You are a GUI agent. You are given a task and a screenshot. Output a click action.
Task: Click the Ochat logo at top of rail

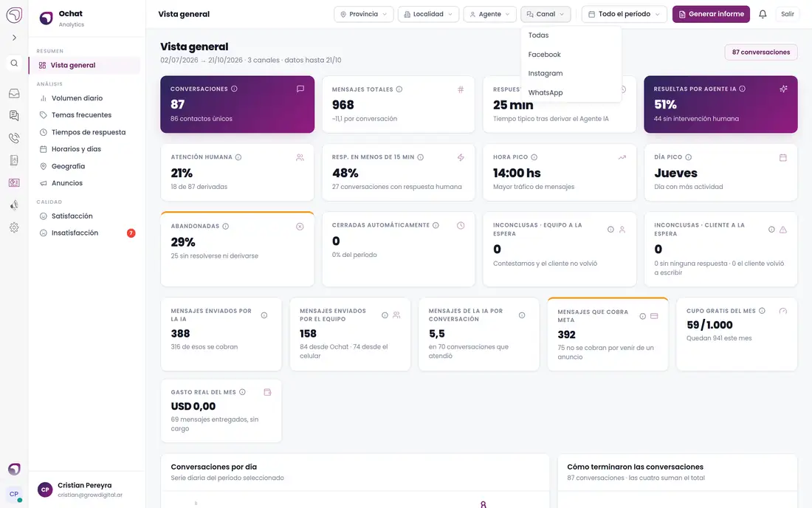14,15
